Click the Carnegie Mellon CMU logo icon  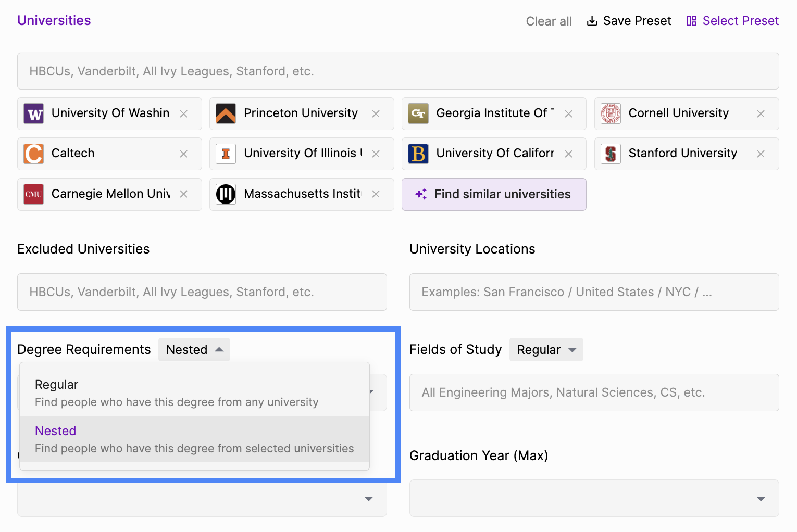point(34,194)
